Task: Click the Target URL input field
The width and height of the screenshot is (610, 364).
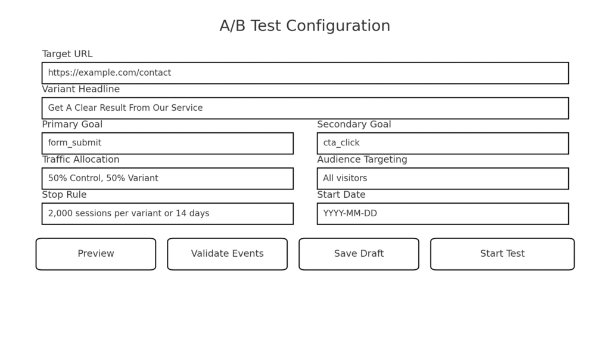Action: [x=304, y=73]
